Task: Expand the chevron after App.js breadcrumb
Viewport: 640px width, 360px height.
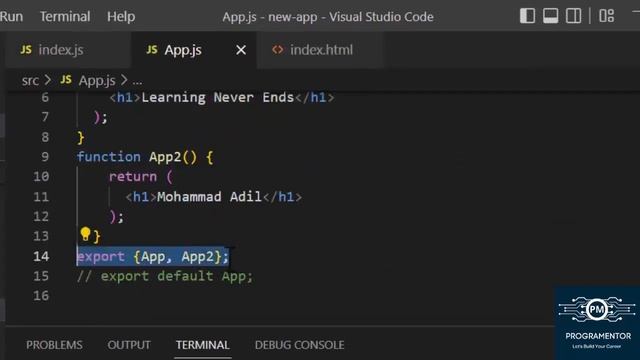Action: [124, 80]
